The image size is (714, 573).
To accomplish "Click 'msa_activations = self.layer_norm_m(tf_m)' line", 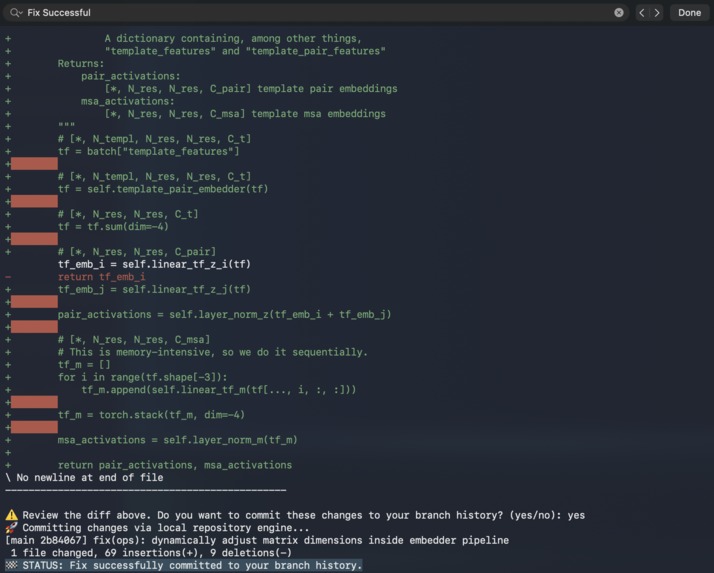I will 178,440.
